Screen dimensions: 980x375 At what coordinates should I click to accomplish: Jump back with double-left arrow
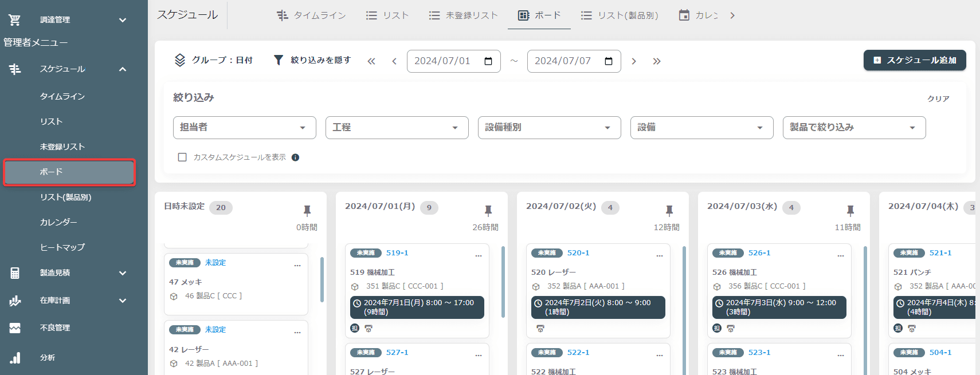(x=371, y=61)
